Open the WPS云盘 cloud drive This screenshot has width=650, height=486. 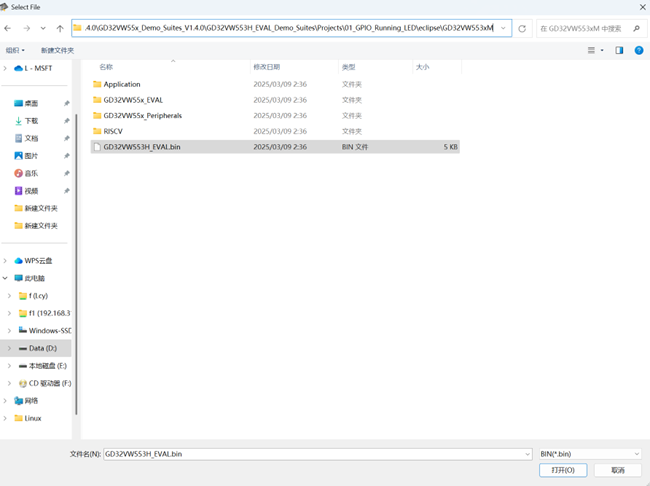38,260
